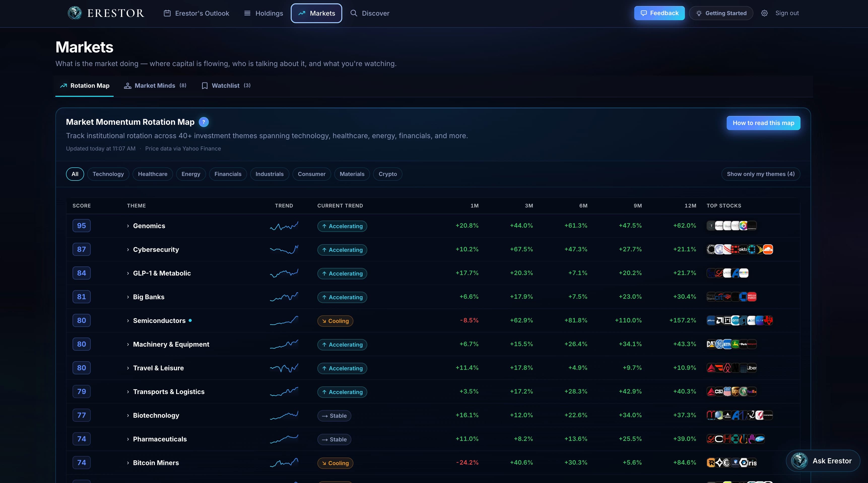Screen dimensions: 868x483
Task: Filter themes by Materials
Action: [x=352, y=174]
